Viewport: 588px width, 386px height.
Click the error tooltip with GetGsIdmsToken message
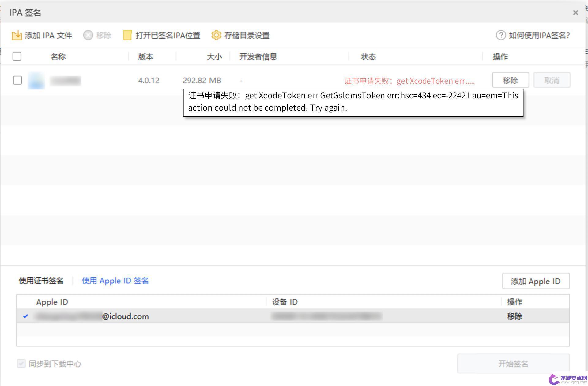(x=353, y=102)
